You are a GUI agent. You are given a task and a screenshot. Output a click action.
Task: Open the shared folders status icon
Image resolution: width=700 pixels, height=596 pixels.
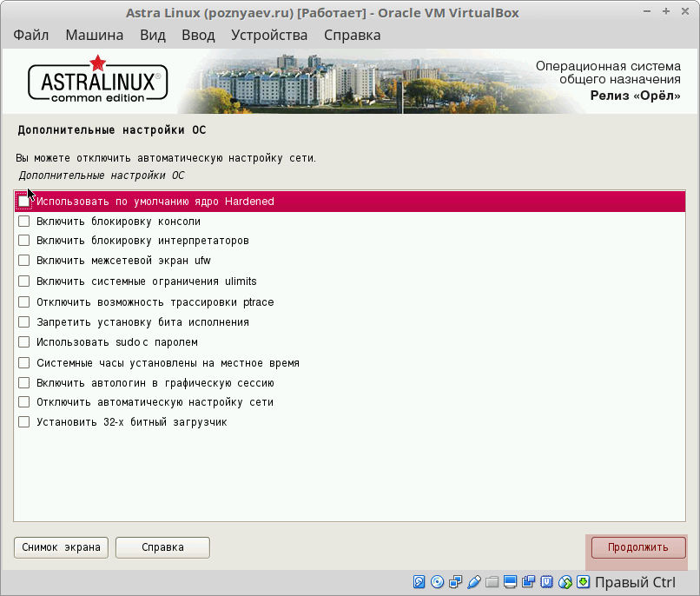pos(492,582)
